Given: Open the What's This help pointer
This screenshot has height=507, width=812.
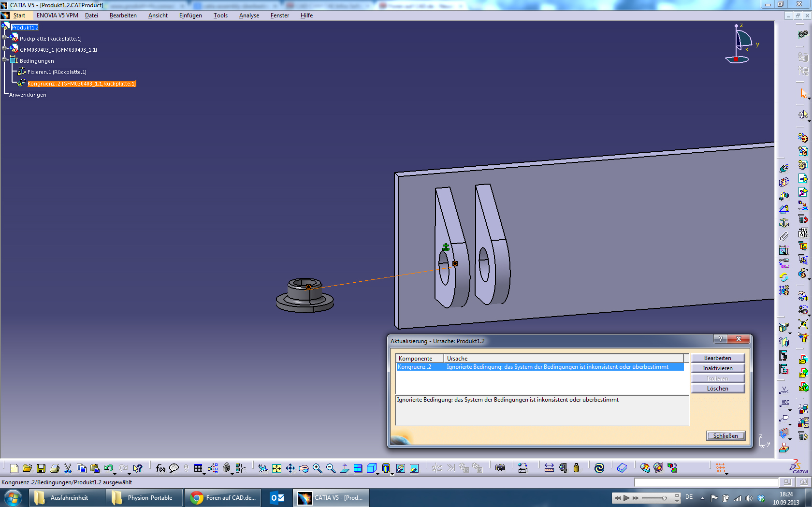Looking at the screenshot, I should tap(138, 468).
